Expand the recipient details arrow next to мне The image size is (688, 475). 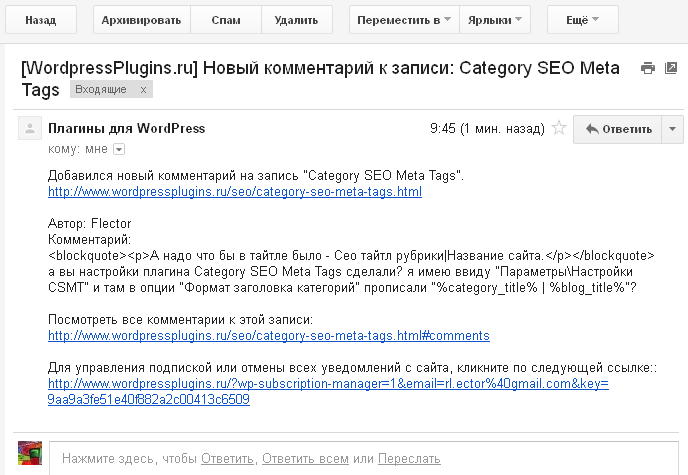pyautogui.click(x=119, y=150)
